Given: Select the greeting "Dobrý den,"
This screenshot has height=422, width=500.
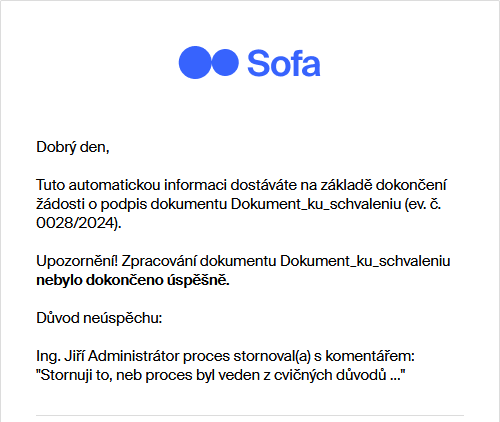Looking at the screenshot, I should coord(73,147).
